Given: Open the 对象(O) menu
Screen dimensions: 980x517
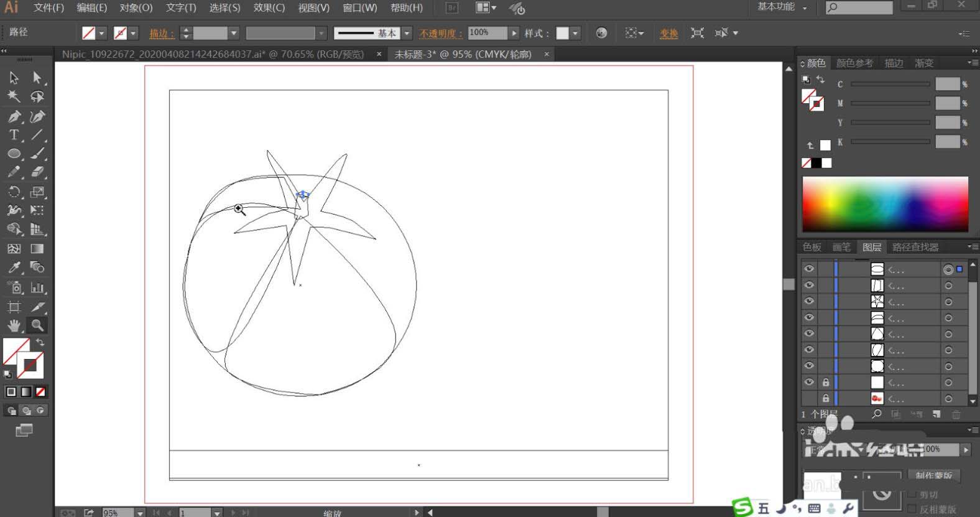Looking at the screenshot, I should coord(136,8).
